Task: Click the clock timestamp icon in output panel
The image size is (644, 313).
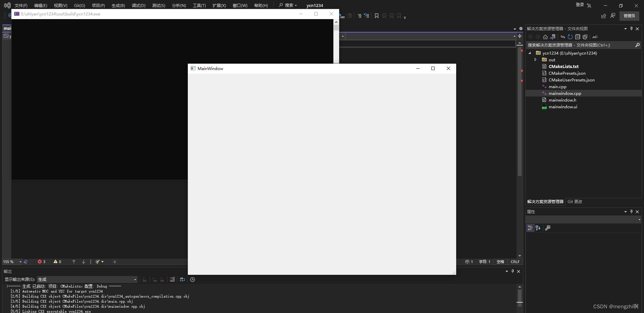Action: [x=193, y=279]
